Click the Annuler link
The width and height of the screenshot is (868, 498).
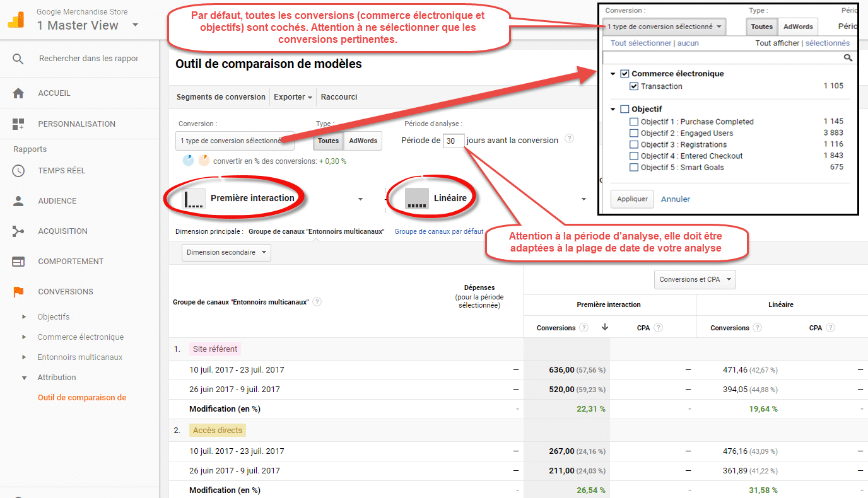pyautogui.click(x=675, y=199)
